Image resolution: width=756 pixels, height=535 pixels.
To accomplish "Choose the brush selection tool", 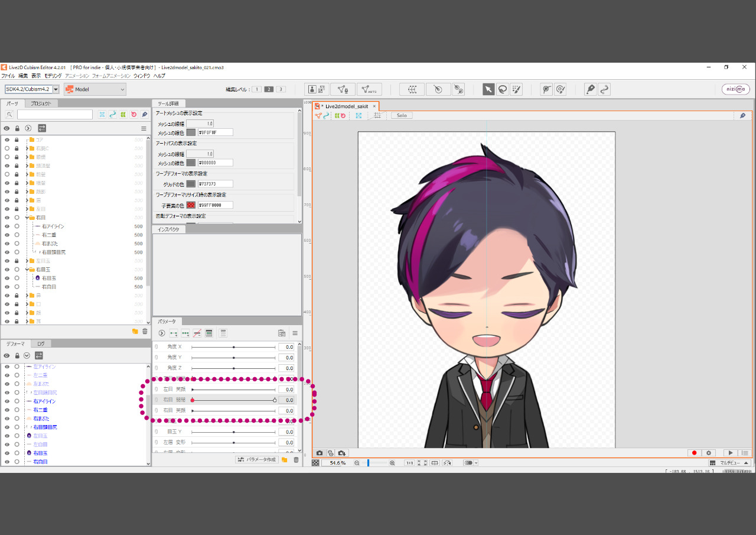I will (517, 89).
